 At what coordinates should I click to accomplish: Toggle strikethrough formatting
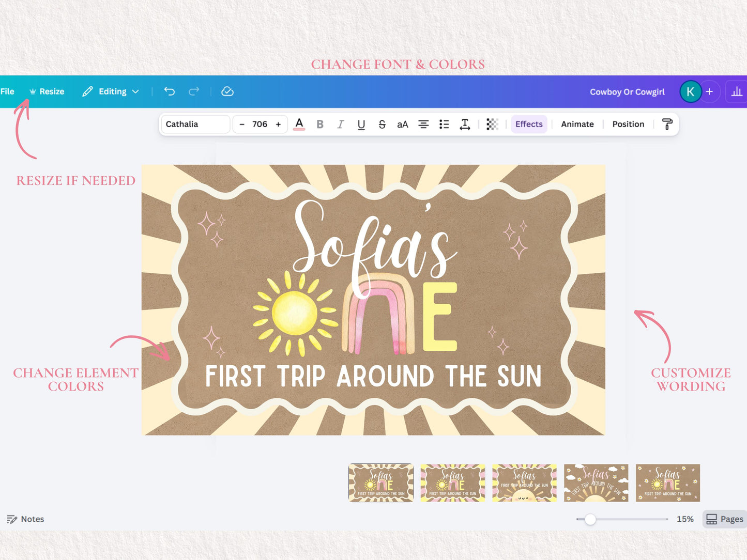(382, 125)
